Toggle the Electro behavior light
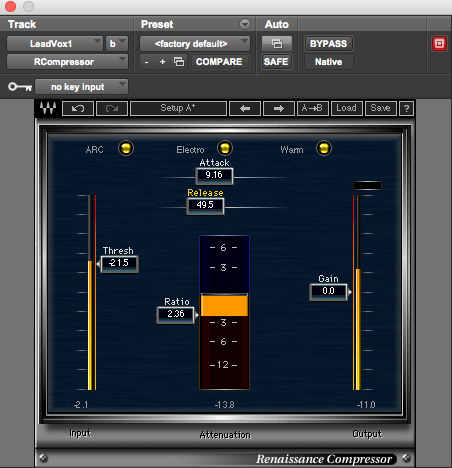Viewport: 452px width, 468px height. coord(225,148)
